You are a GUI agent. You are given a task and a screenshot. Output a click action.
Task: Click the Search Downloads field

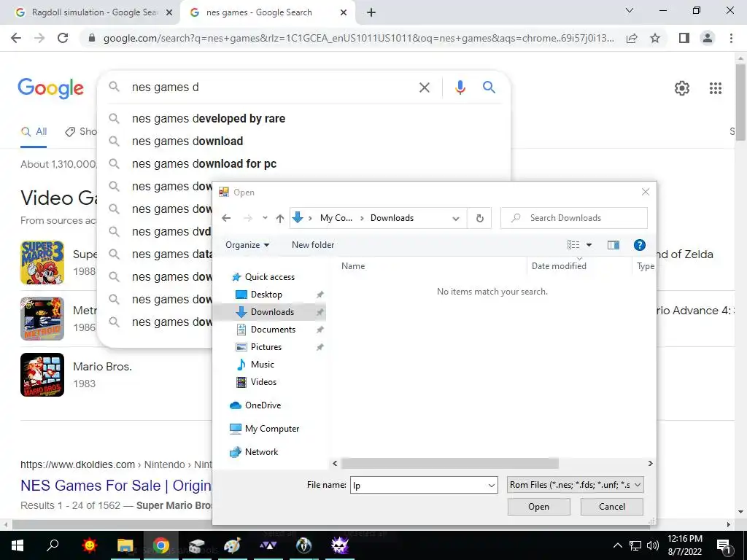(573, 218)
